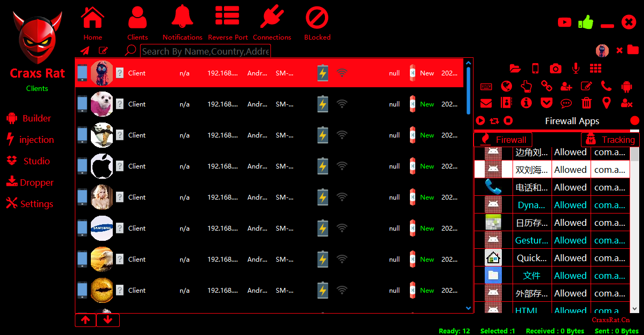Select the client with Samsung avatar
Viewport: 644px width, 335px height.
[x=269, y=229]
